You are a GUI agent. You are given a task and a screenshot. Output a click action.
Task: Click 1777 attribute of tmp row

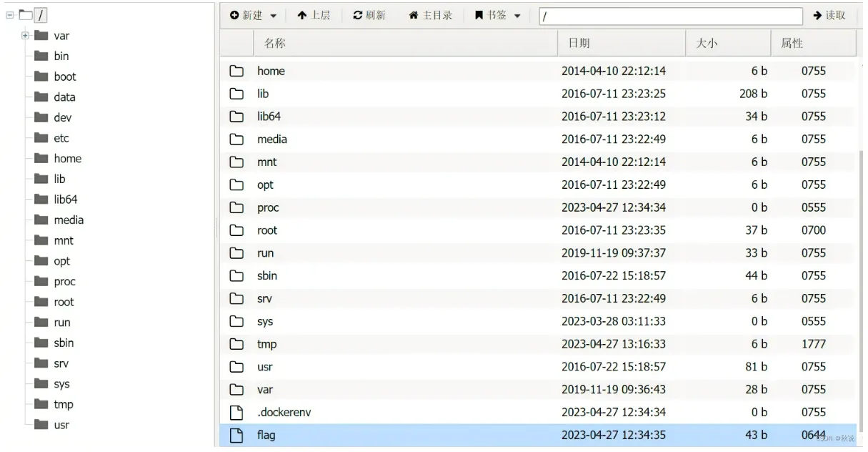click(814, 344)
